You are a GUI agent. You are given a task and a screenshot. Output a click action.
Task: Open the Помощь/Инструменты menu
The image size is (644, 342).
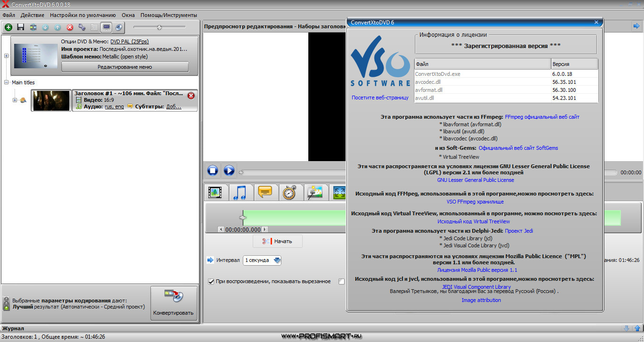point(169,15)
